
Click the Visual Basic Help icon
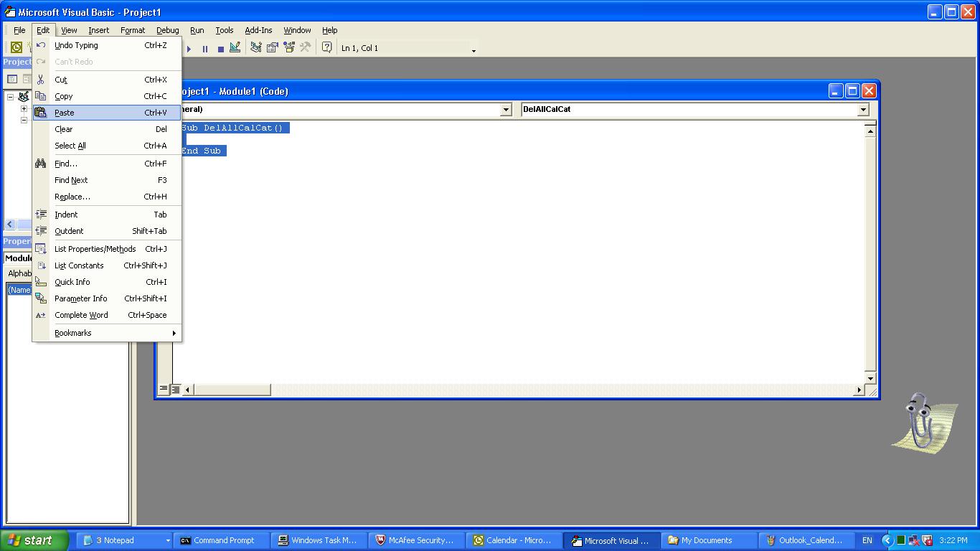[x=327, y=48]
